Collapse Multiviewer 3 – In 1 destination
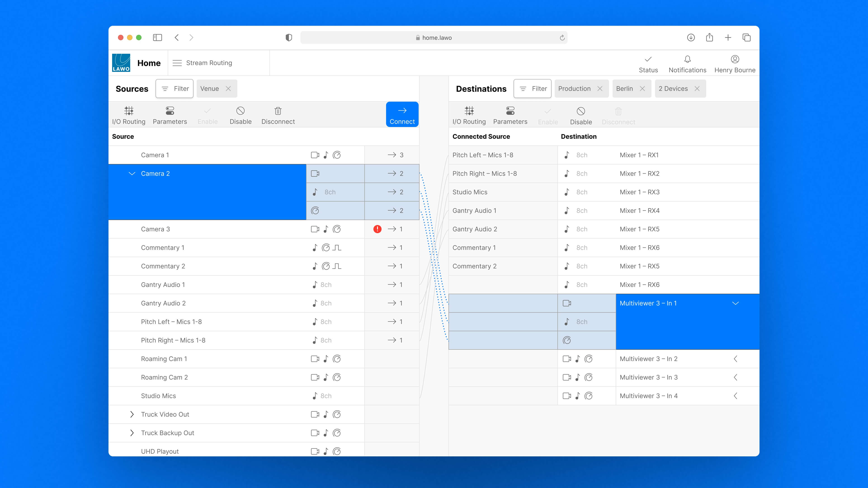 pos(736,303)
